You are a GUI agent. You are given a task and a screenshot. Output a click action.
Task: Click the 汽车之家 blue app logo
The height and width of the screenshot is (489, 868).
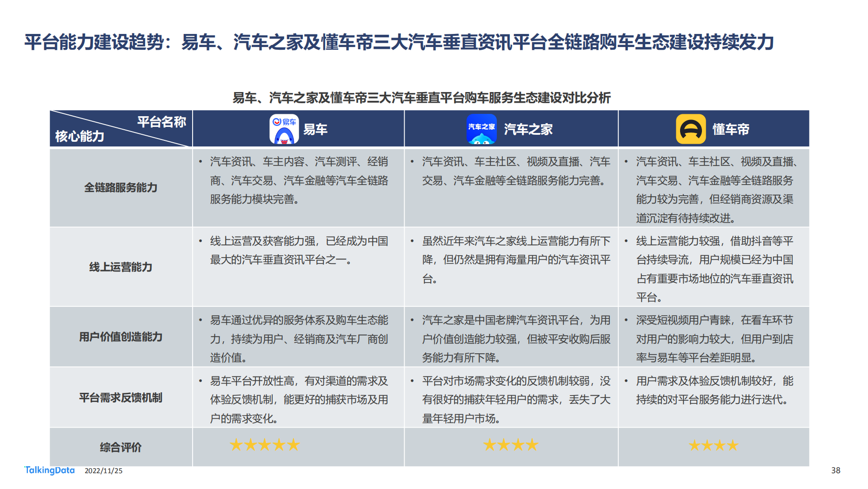pyautogui.click(x=481, y=129)
